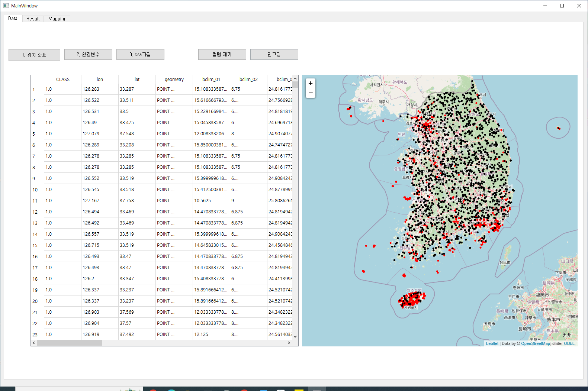Switch to the Result tab
The width and height of the screenshot is (588, 391).
coord(33,19)
